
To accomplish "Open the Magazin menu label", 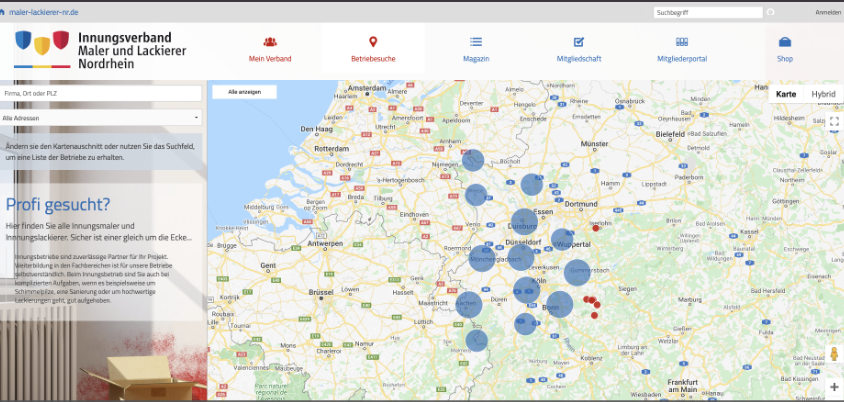I will pos(476,59).
